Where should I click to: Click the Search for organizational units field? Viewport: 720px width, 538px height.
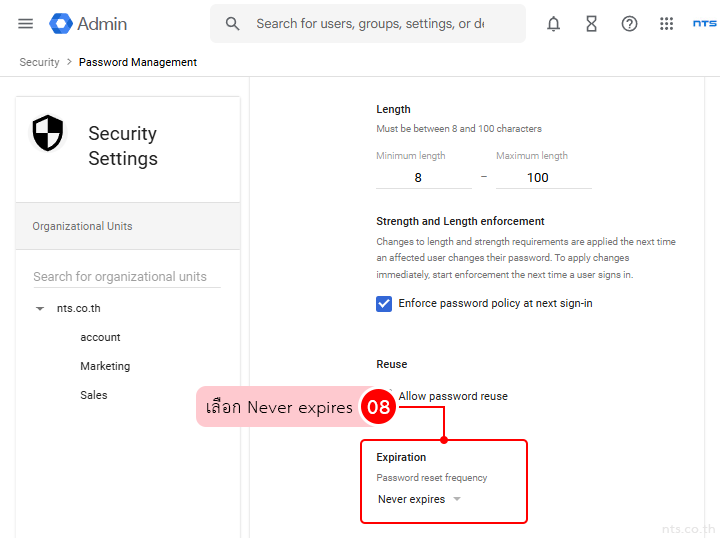pos(126,277)
